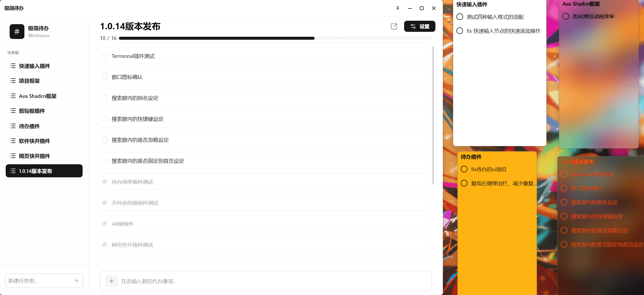The image size is (644, 295).
Task: Click list icon next to 快速输入插件
Action: click(13, 66)
